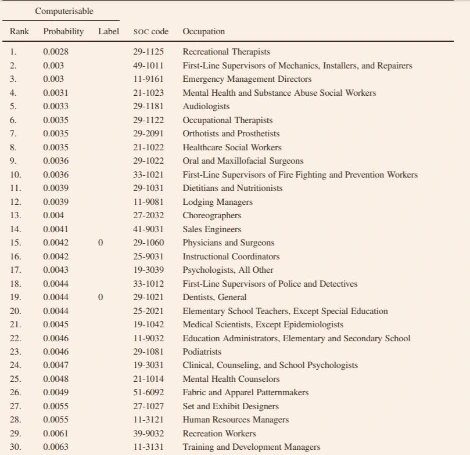Click probability value 0.0031
The height and width of the screenshot is (455, 470).
point(56,93)
